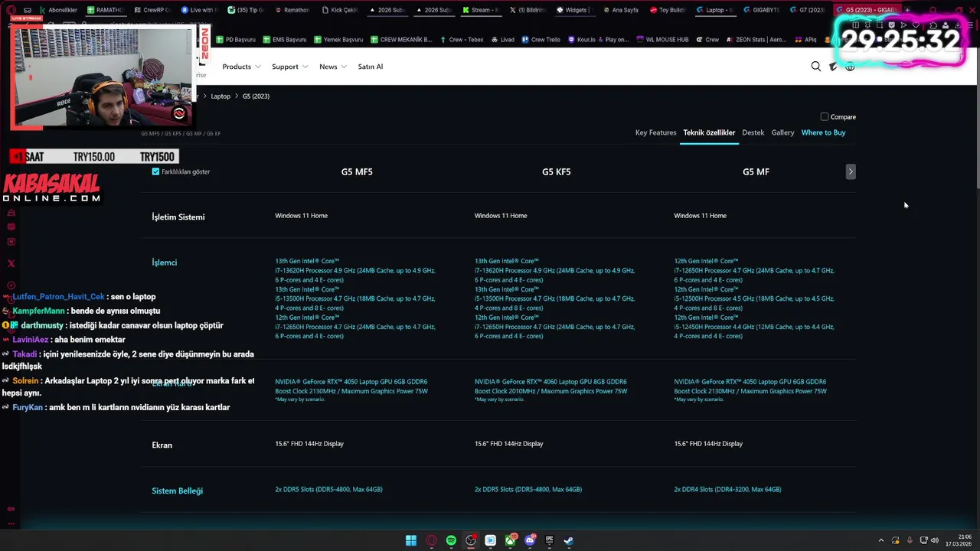This screenshot has width=980, height=551.
Task: Open Steam from the taskbar
Action: pyautogui.click(x=569, y=540)
